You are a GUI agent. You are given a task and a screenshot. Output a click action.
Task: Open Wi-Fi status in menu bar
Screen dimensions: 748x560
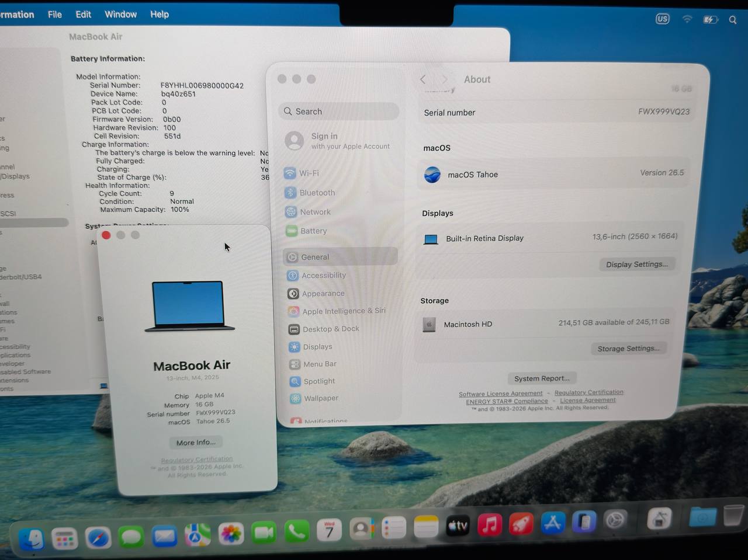point(687,19)
